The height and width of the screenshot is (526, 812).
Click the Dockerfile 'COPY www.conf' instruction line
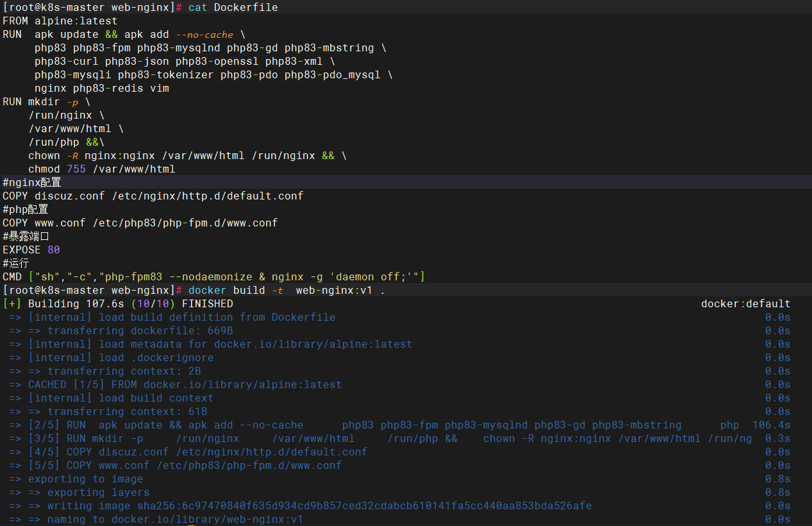[140, 223]
